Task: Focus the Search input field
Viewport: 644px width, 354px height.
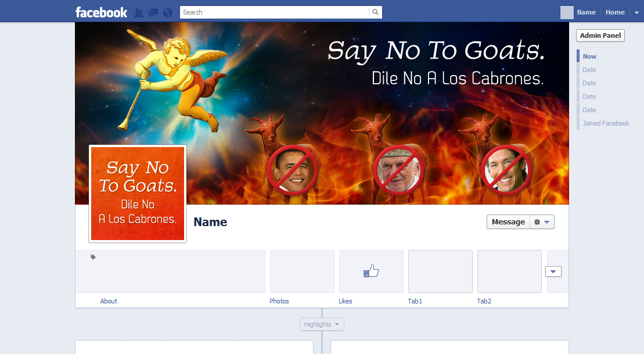Action: (274, 12)
